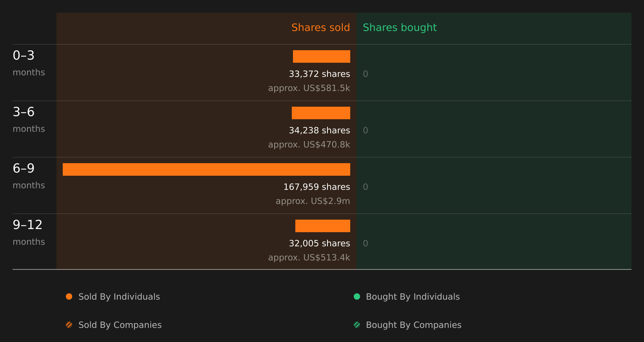This screenshot has width=644, height=342.
Task: Click the 9–12 months orange bar
Action: coord(323,226)
